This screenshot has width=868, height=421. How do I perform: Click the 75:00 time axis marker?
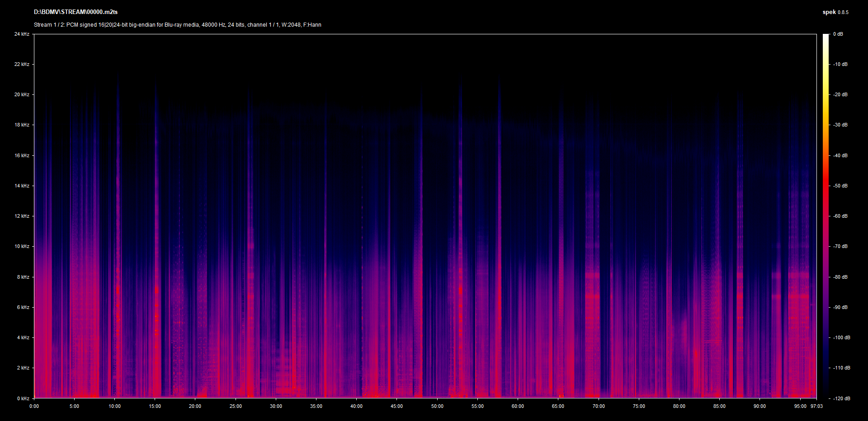pyautogui.click(x=639, y=406)
